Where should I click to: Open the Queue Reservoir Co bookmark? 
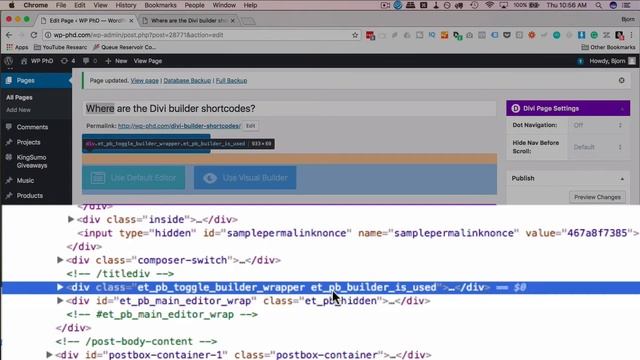124,47
